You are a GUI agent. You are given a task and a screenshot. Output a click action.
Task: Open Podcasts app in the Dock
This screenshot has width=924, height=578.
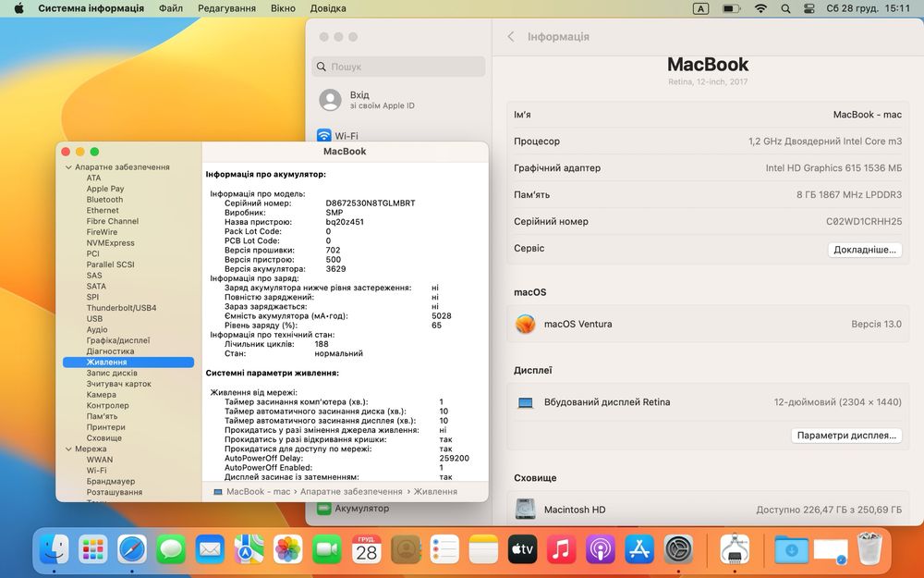[x=600, y=549]
